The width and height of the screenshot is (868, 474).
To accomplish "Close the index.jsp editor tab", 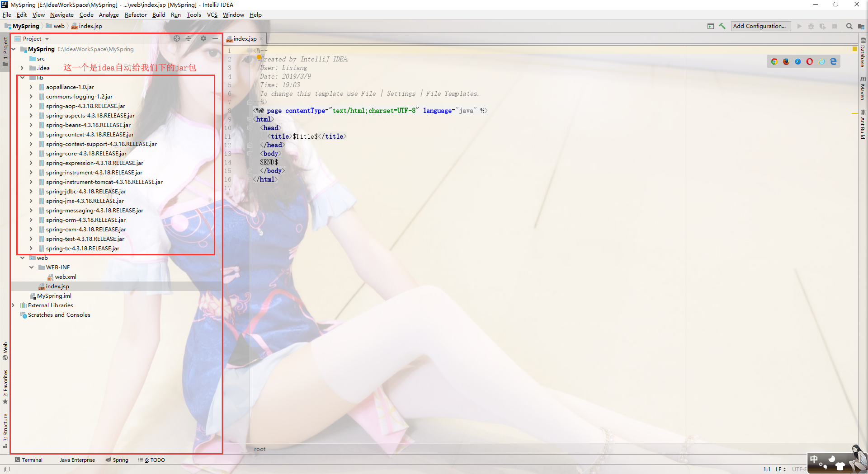I will (261, 39).
